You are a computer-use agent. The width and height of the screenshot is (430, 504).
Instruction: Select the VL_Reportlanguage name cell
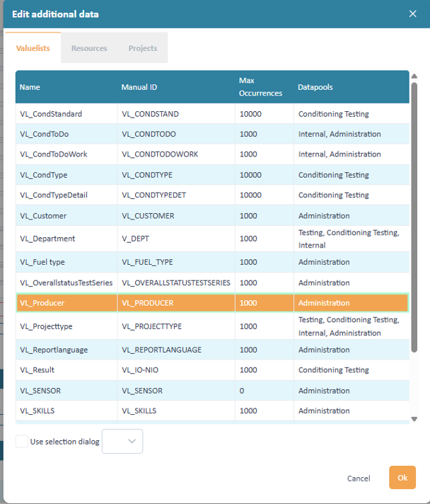pyautogui.click(x=66, y=350)
